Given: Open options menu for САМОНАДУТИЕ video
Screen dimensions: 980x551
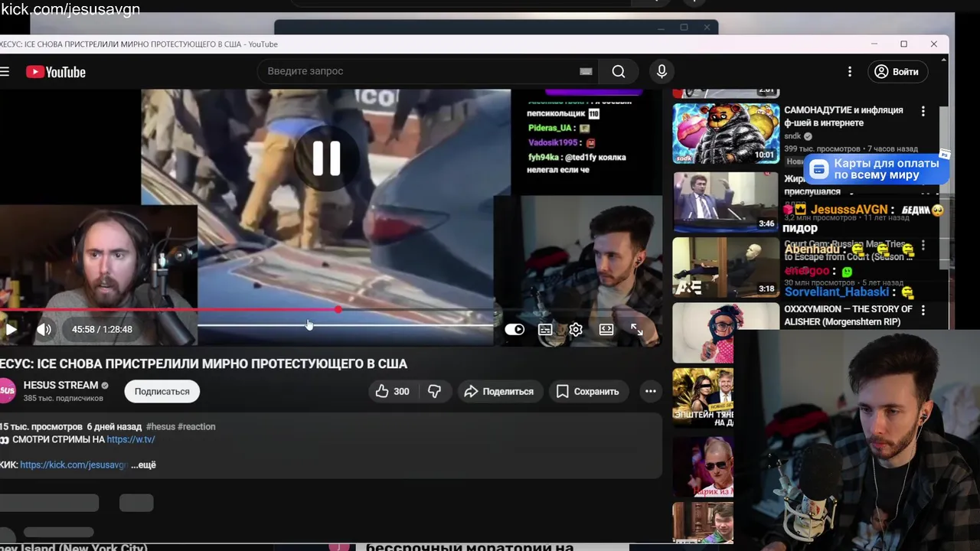Looking at the screenshot, I should pos(923,112).
